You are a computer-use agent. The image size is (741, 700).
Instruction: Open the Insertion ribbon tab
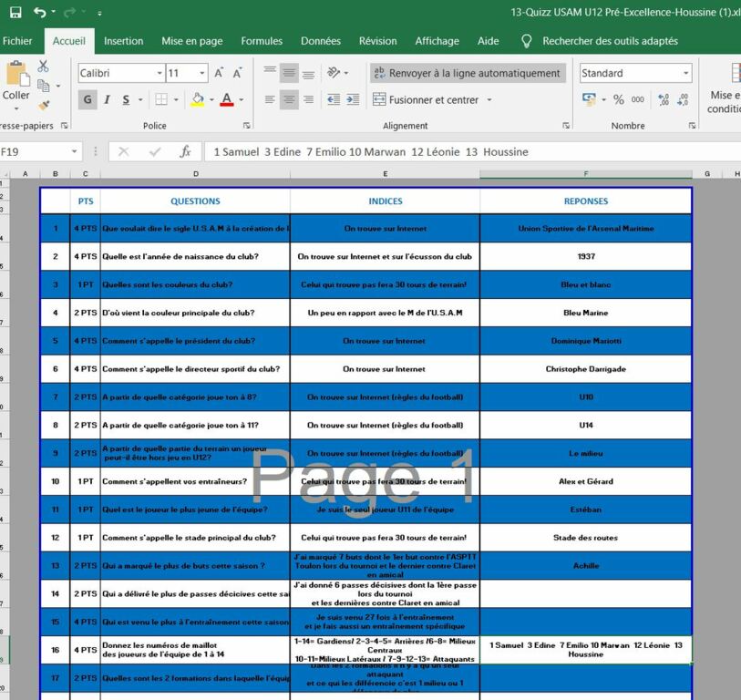click(x=123, y=41)
